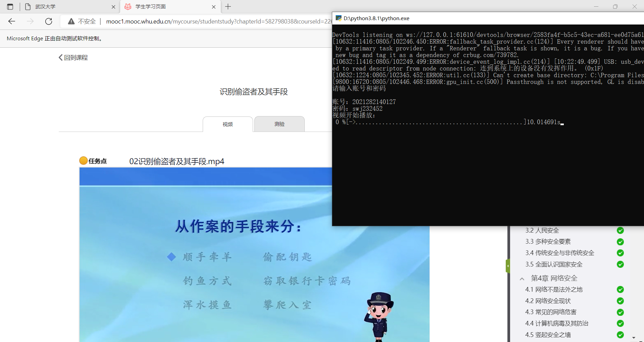The height and width of the screenshot is (342, 644).
Task: Collapse the 第4章 网络安全 section
Action: 522,279
